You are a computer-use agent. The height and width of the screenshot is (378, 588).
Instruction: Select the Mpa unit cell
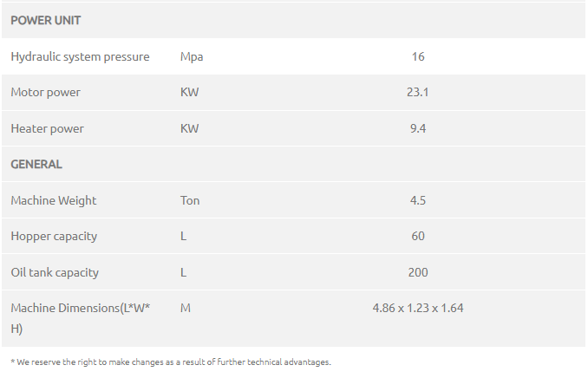192,56
